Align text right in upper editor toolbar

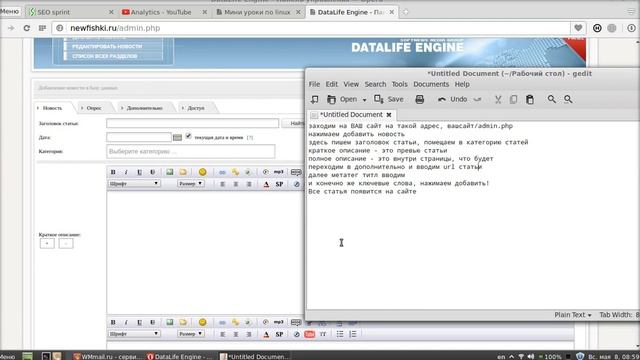[x=249, y=184]
